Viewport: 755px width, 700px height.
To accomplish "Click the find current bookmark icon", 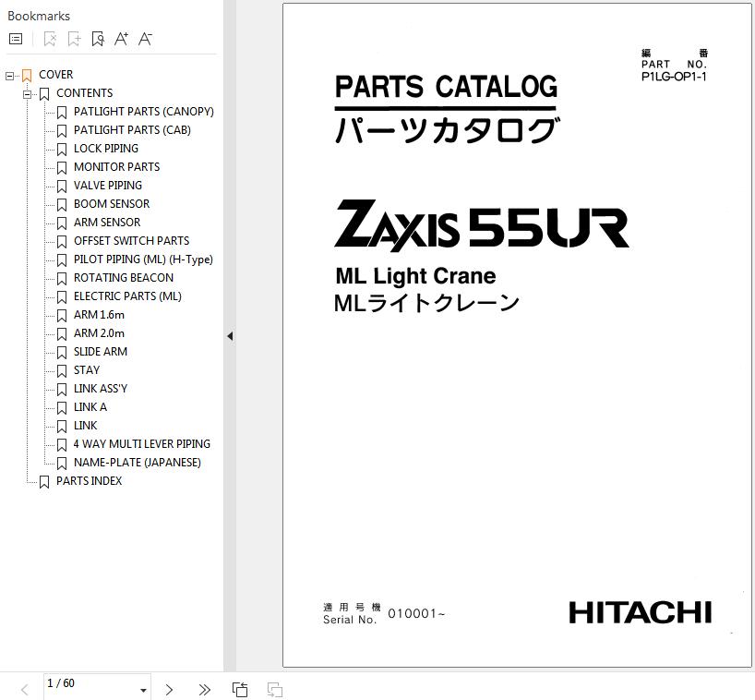I will click(x=98, y=39).
